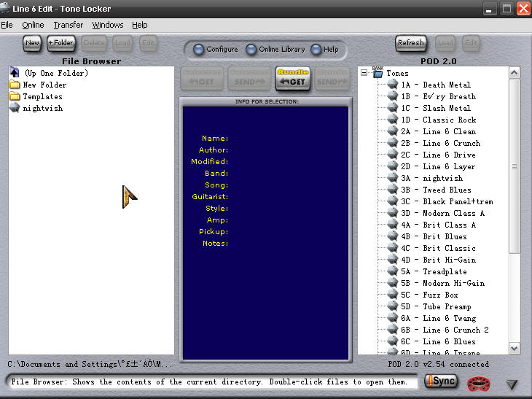Click tone icon for 2A - Line 6 Clean
Image resolution: width=532 pixels, height=399 pixels.
[x=393, y=131]
